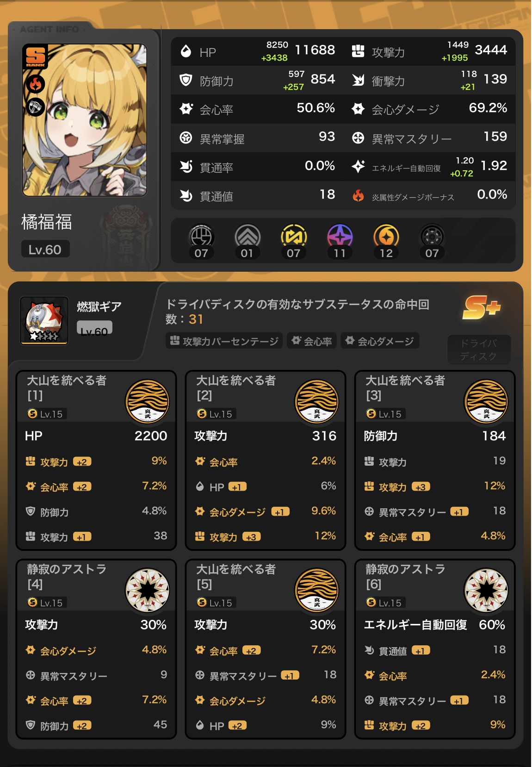
Task: Click the S rank badge on portrait
Action: [35, 57]
